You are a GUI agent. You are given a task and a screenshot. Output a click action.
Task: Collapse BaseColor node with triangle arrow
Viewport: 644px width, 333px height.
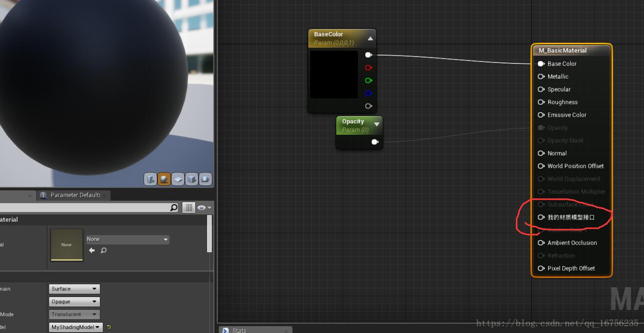click(x=370, y=38)
